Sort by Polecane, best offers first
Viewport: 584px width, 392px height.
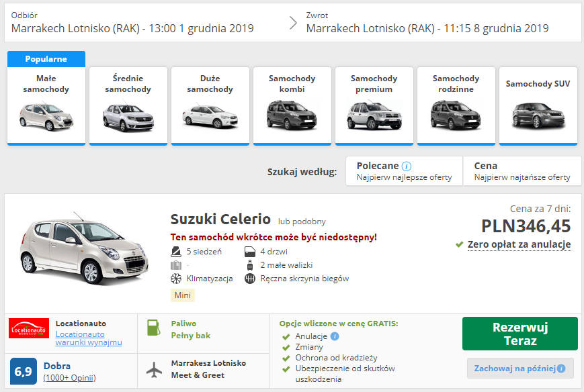tap(403, 171)
